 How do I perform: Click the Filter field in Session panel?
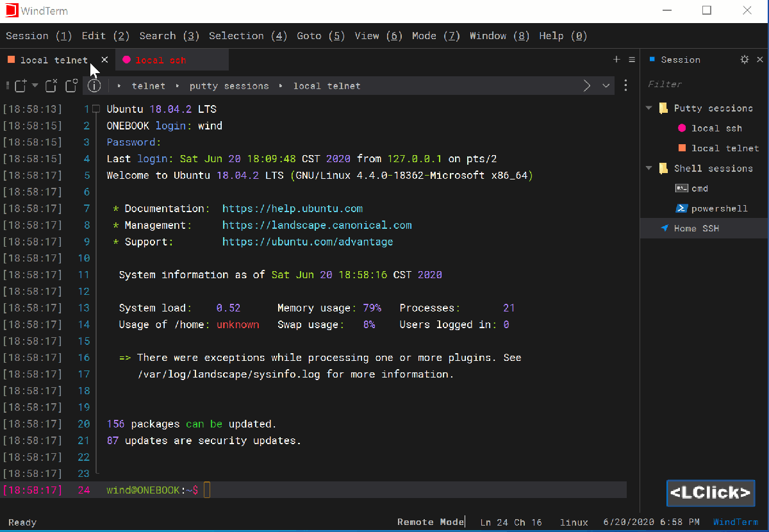point(703,84)
